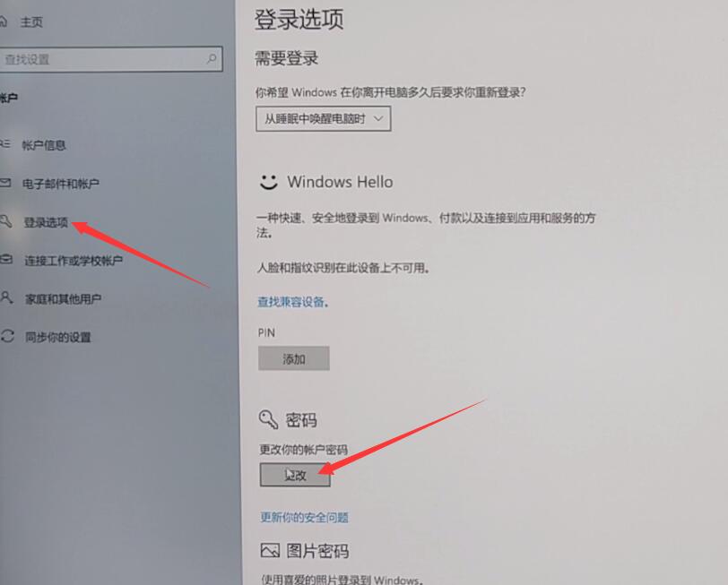Screen dimensions: 728x585
Task: Click the chevron arrow on sign-in dropdown
Action: tap(378, 118)
